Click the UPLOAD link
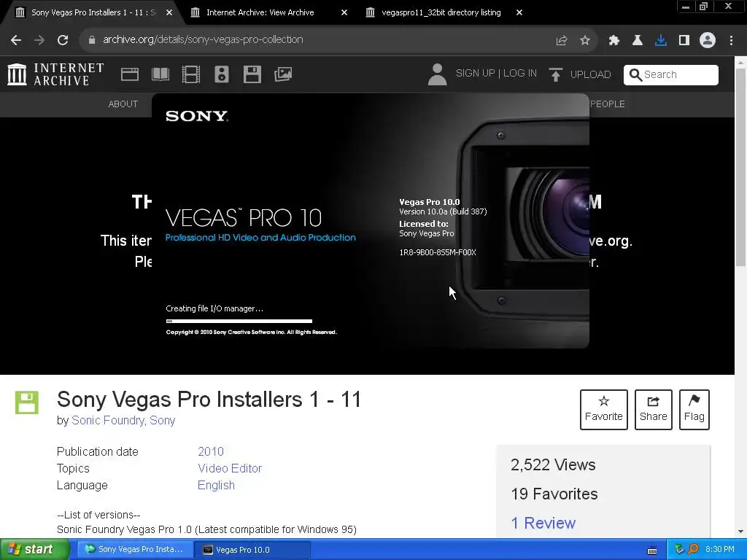Image resolution: width=747 pixels, height=560 pixels. click(x=590, y=75)
